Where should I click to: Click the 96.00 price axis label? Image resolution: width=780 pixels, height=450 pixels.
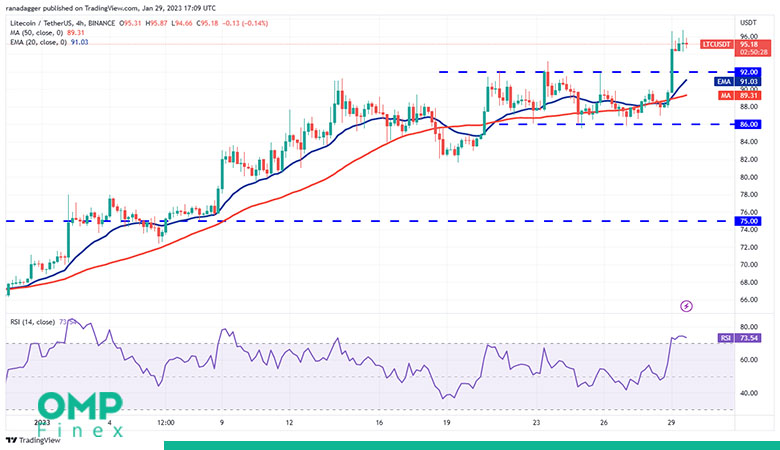pyautogui.click(x=749, y=36)
